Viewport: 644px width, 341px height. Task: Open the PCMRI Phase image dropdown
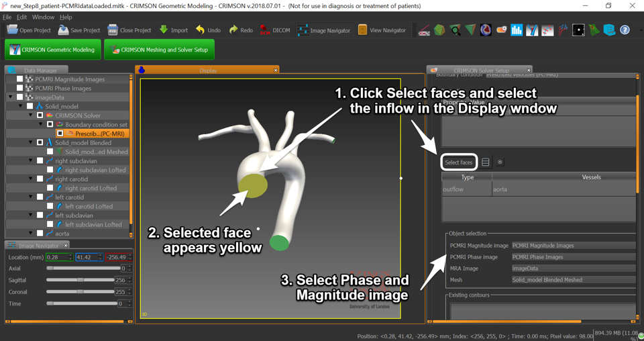coord(572,257)
